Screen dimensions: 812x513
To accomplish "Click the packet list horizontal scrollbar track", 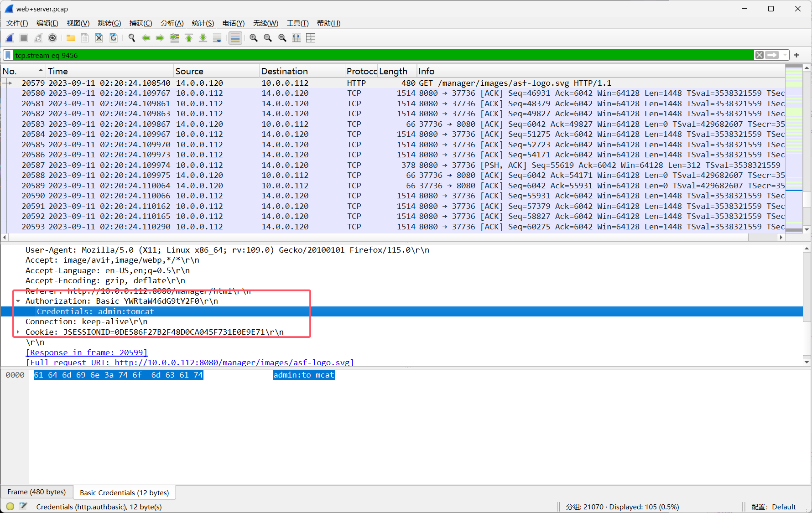I will 392,237.
